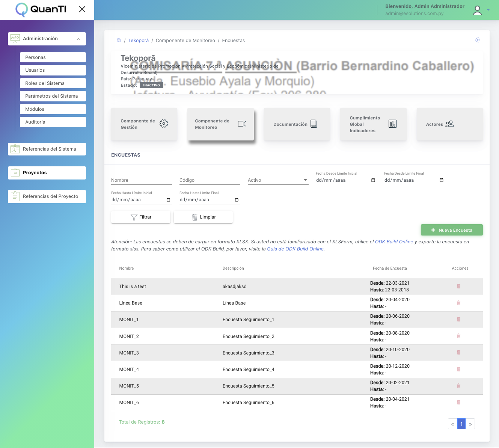Open Usuarios in the sidebar

click(53, 70)
